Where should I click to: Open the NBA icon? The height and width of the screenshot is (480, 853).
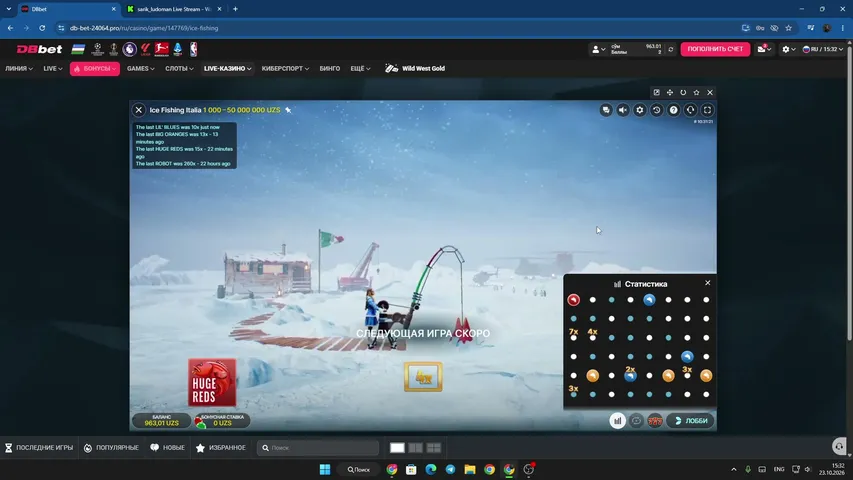pyautogui.click(x=194, y=49)
